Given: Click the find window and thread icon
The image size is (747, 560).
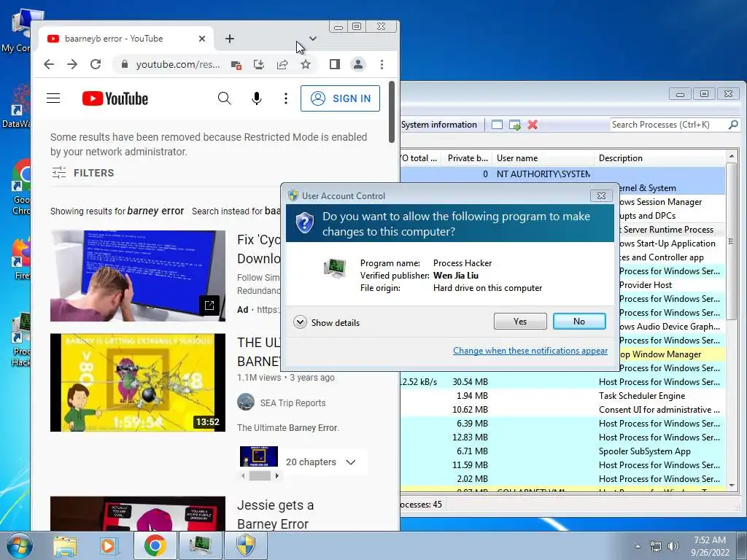Looking at the screenshot, I should tap(514, 125).
